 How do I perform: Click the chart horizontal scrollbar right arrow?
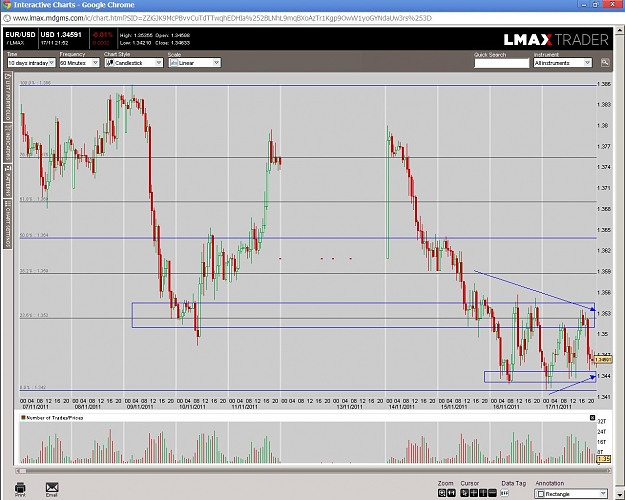[x=609, y=471]
